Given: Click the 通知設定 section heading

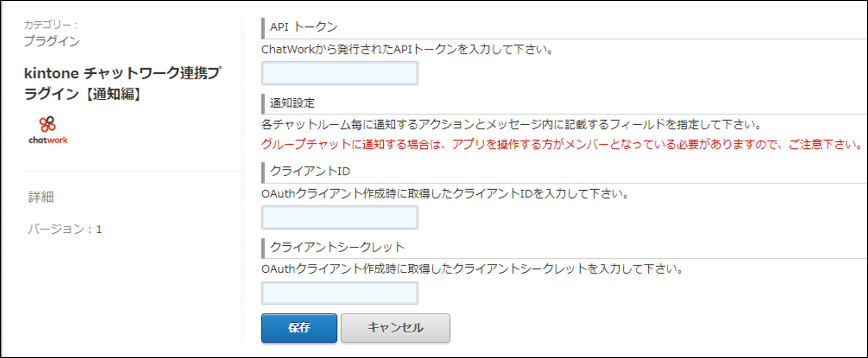Looking at the screenshot, I should tap(292, 103).
